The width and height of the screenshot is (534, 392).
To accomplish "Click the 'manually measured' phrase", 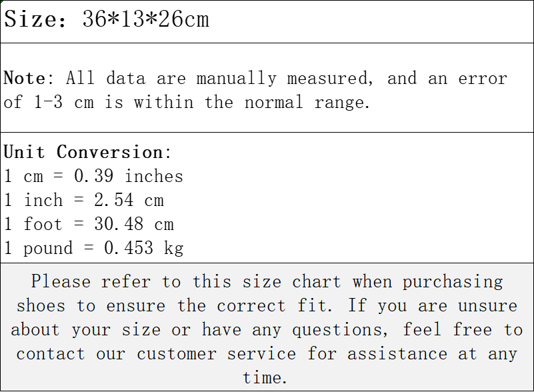I will [283, 79].
